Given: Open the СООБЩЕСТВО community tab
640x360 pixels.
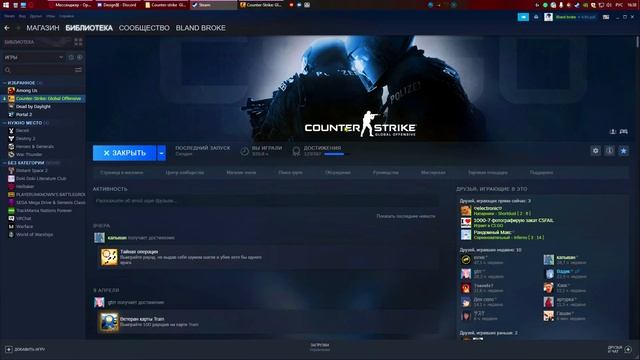Looking at the screenshot, I should (x=144, y=28).
